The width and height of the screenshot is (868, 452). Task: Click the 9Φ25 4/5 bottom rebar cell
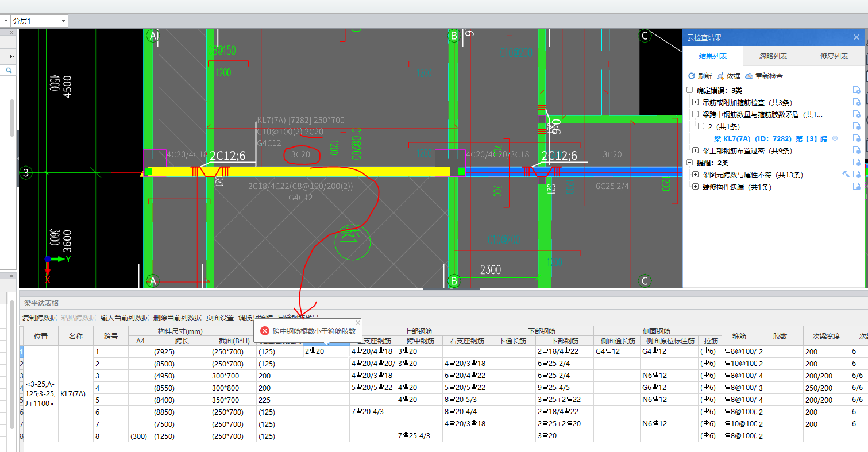tap(564, 387)
